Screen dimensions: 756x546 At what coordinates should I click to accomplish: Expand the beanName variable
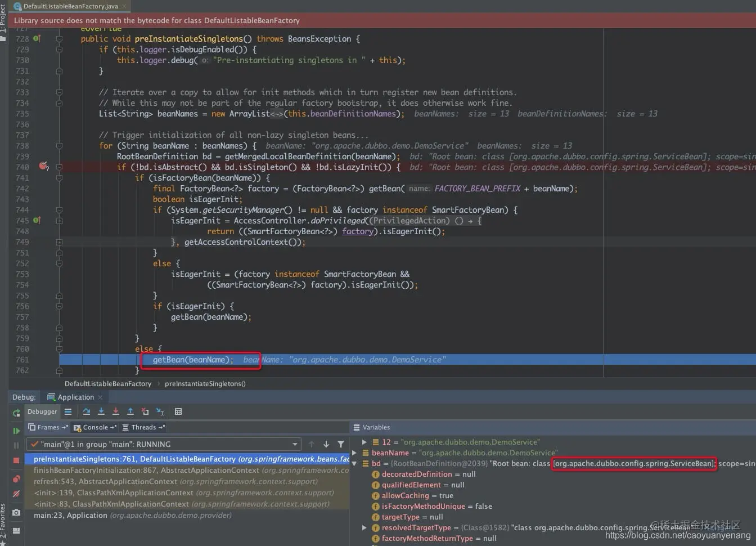pyautogui.click(x=354, y=453)
